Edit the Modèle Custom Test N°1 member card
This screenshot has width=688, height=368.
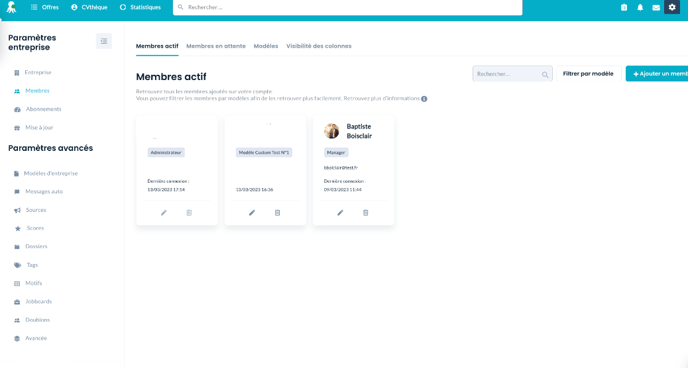click(252, 213)
